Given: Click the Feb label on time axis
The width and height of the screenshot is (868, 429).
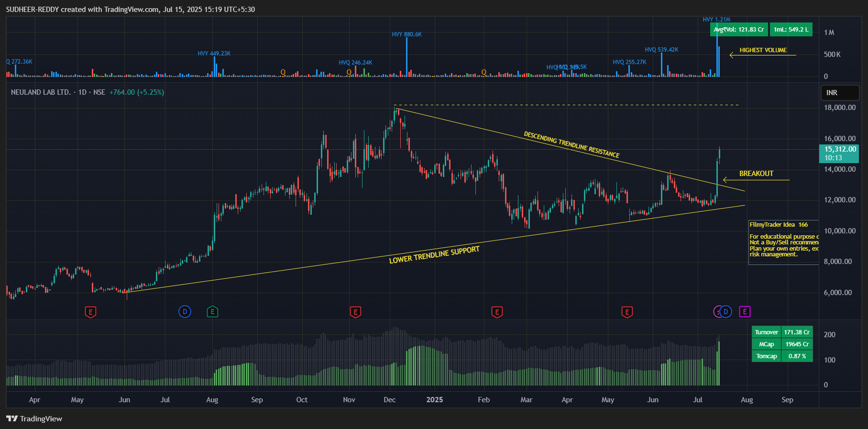Looking at the screenshot, I should pyautogui.click(x=484, y=400).
